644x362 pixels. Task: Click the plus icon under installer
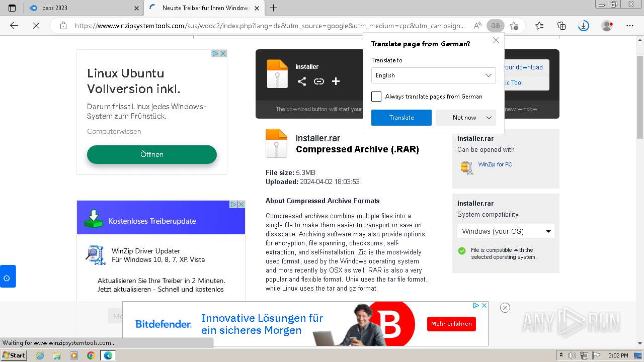pyautogui.click(x=336, y=81)
